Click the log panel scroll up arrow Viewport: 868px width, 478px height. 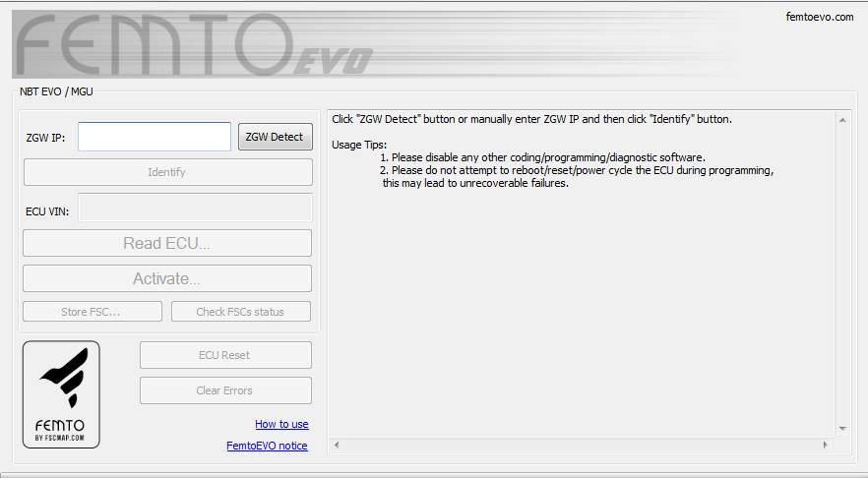(842, 119)
